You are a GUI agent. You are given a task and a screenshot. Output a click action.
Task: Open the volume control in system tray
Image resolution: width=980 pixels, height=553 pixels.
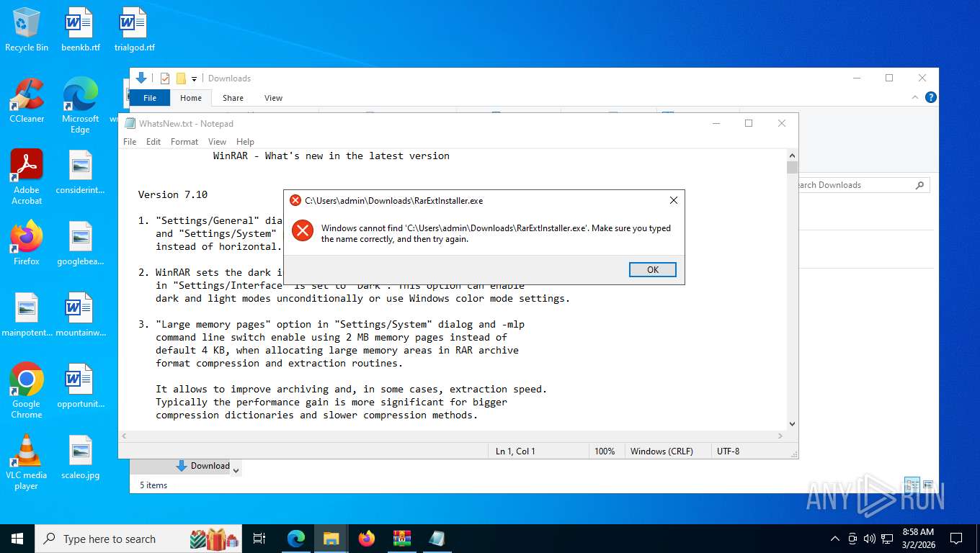click(869, 539)
